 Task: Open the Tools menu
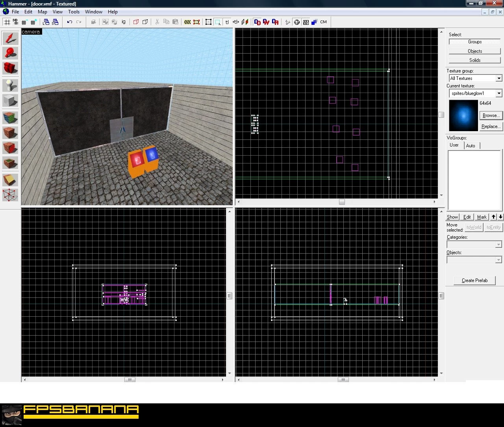point(74,12)
